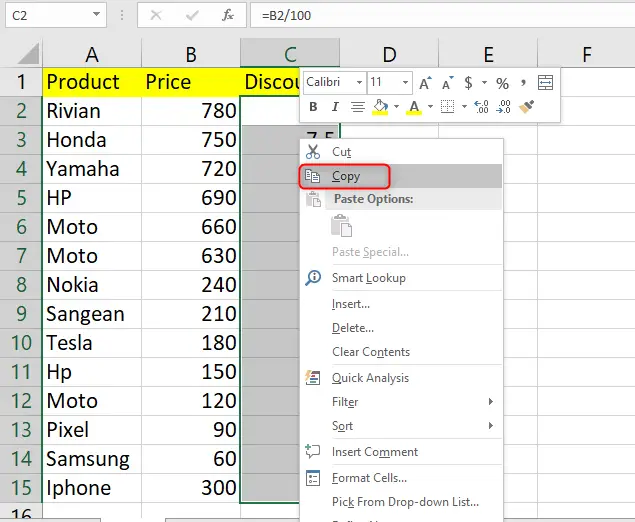635x522 pixels.
Task: Open Borders dropdown arrow
Action: pos(464,107)
